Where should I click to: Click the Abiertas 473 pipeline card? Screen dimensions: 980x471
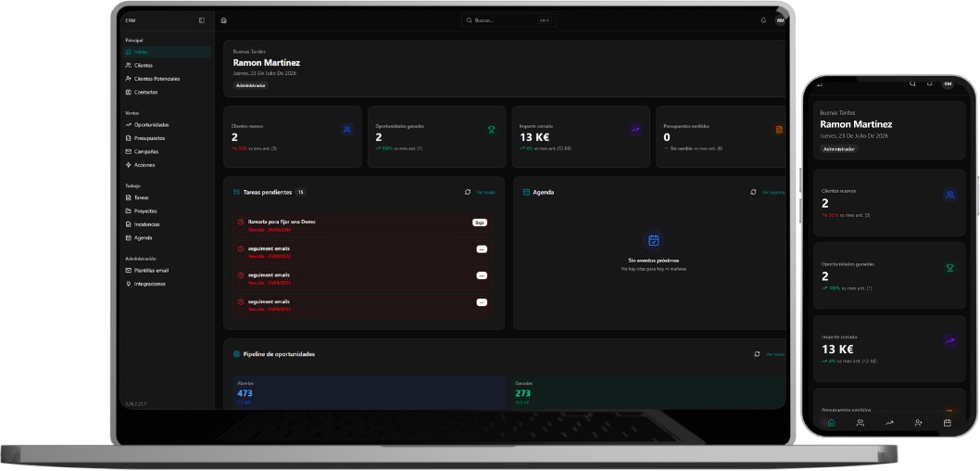(370, 392)
